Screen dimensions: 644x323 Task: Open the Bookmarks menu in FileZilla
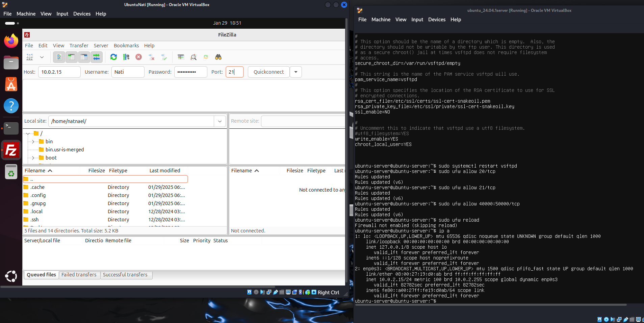126,46
